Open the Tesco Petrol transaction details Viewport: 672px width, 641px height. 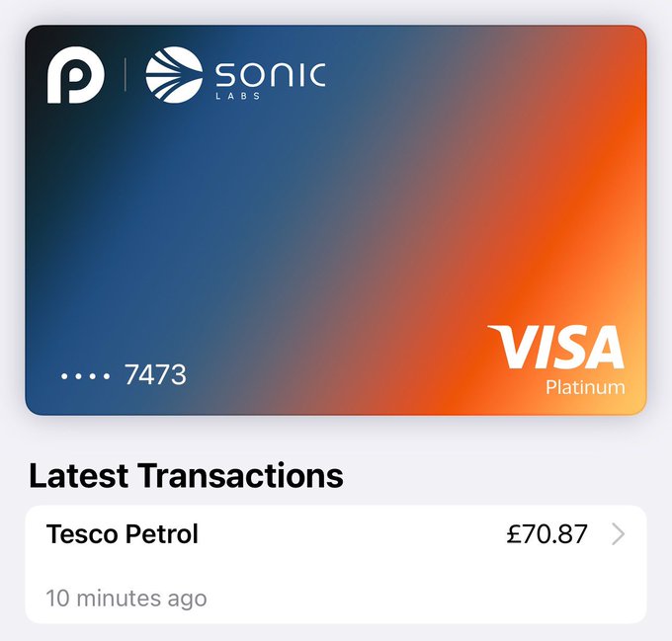point(123,535)
